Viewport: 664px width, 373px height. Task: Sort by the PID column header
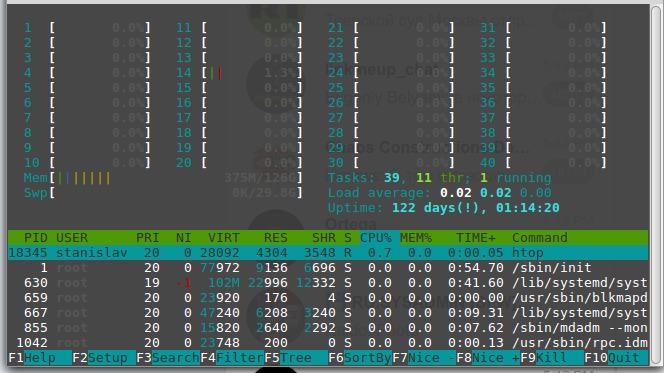click(x=36, y=238)
